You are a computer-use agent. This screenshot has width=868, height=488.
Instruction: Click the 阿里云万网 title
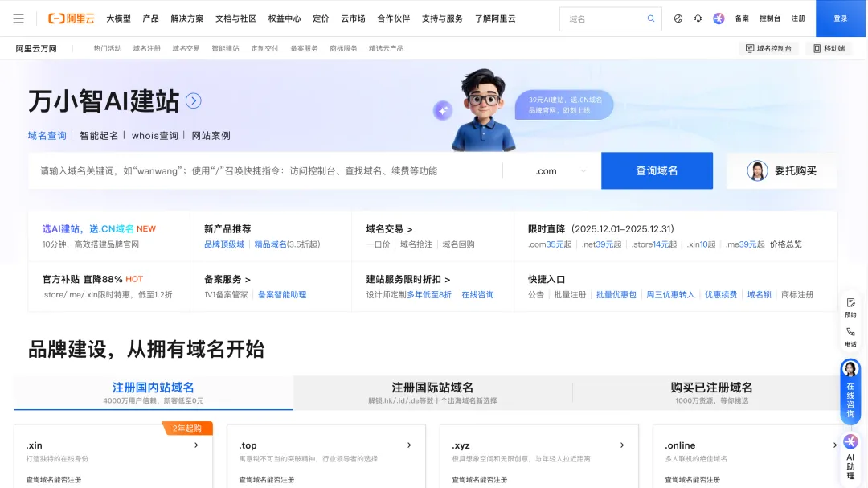pos(36,48)
